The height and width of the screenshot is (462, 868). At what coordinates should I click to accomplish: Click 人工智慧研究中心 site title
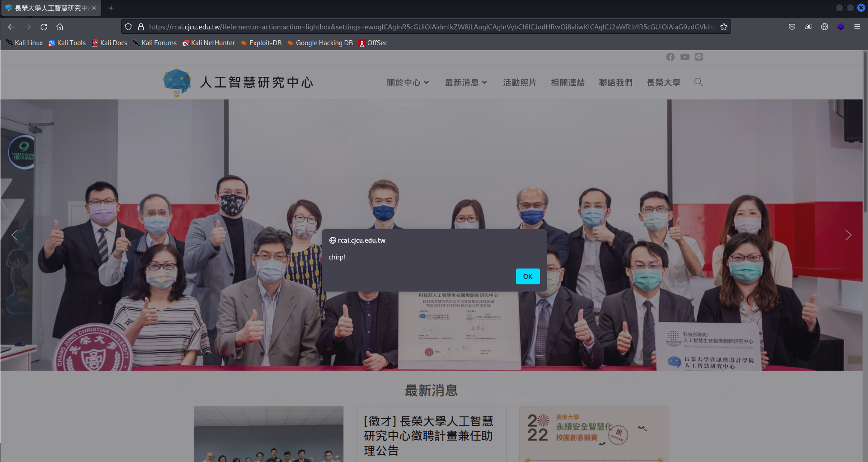coord(257,82)
